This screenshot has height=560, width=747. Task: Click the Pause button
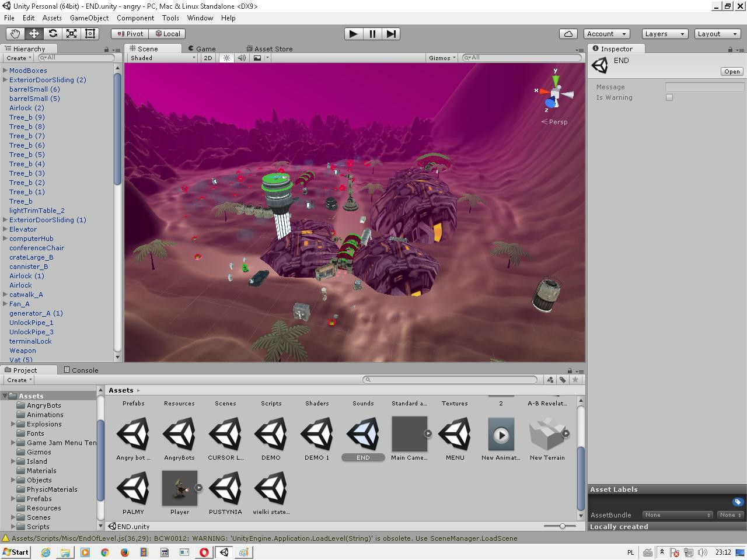point(372,34)
